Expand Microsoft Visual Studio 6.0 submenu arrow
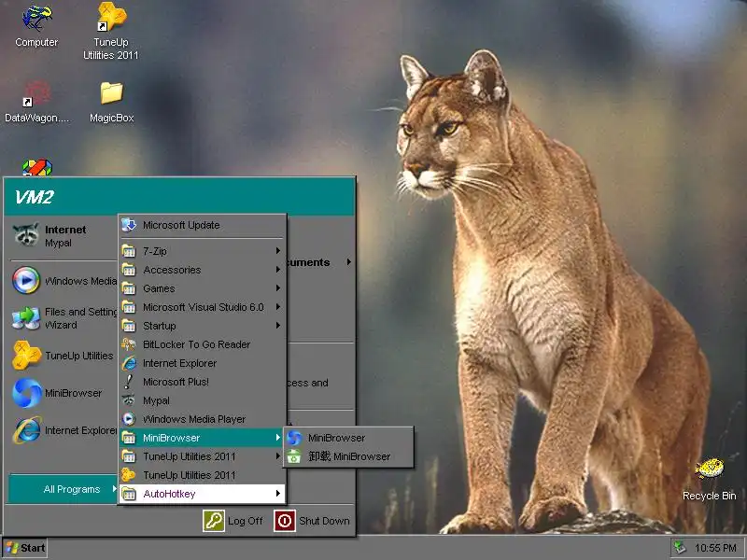Screen dimensions: 747x560 [277, 307]
